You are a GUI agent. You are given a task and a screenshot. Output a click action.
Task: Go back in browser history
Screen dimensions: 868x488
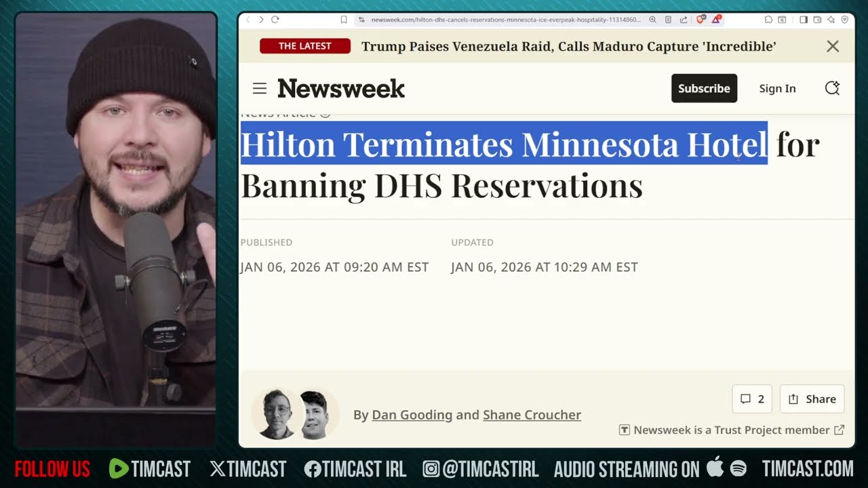(248, 20)
